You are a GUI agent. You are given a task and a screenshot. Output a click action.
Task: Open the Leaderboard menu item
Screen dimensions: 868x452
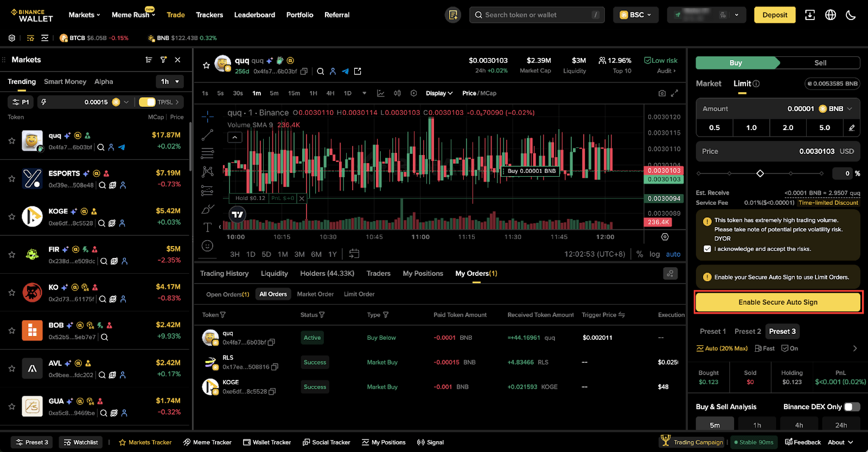click(254, 15)
